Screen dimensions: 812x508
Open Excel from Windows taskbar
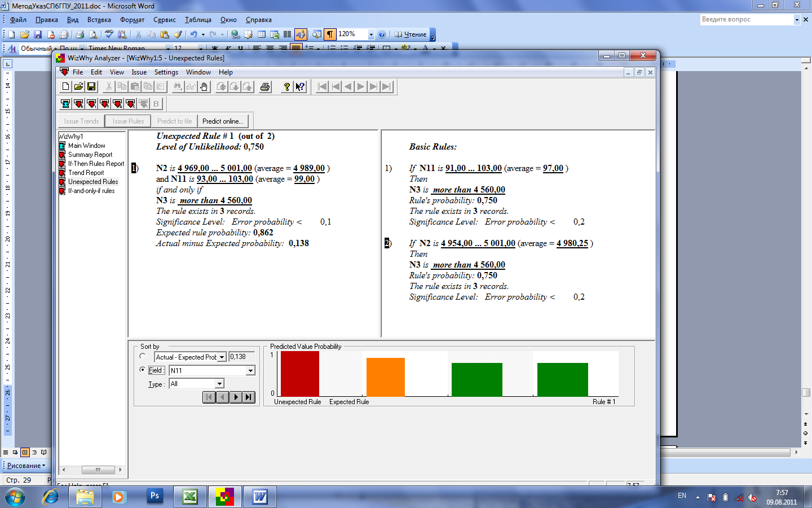[189, 497]
